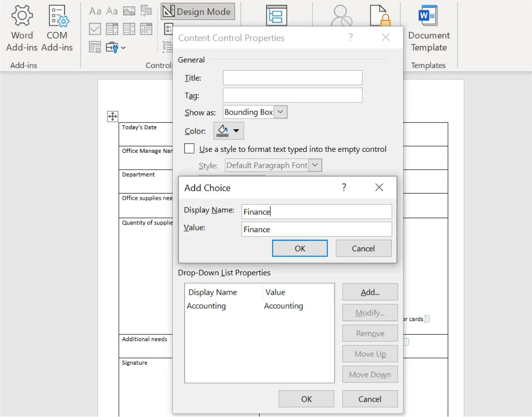Toggle Design Mode off

coord(197,11)
